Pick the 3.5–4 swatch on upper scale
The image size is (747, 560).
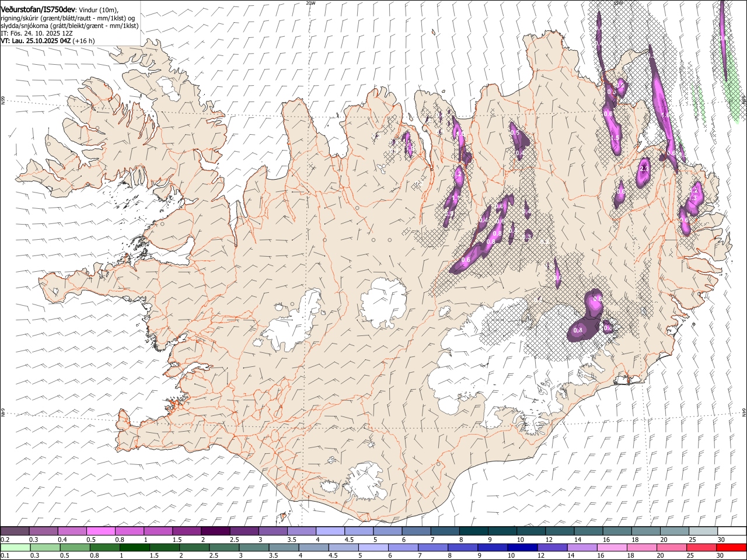[x=301, y=531]
